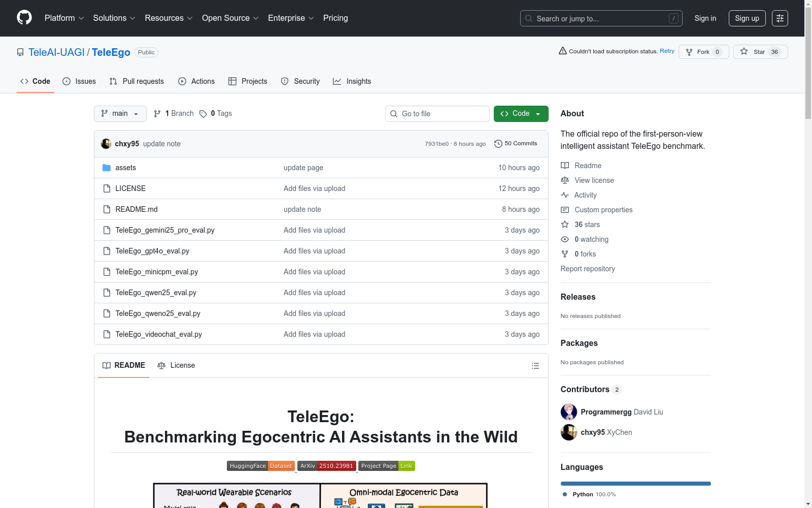Go to GitHub homepage via Octocat logo
The height and width of the screenshot is (508, 812).
coord(24,18)
